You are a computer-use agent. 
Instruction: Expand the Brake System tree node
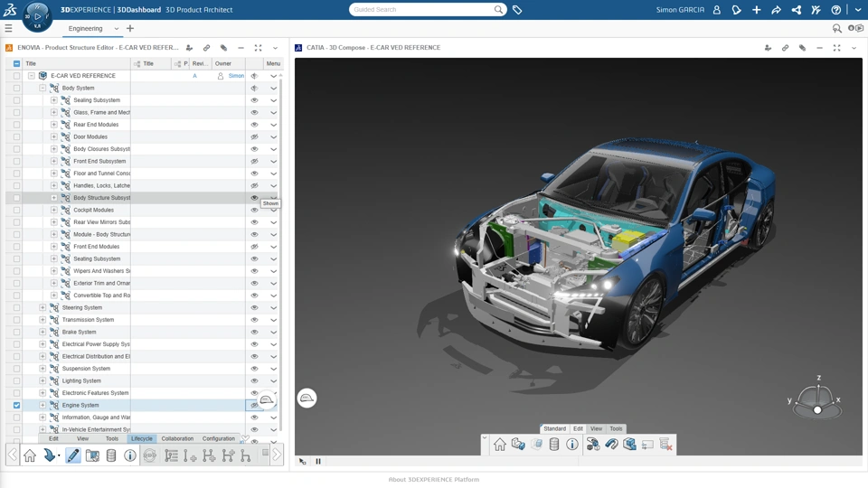[42, 332]
